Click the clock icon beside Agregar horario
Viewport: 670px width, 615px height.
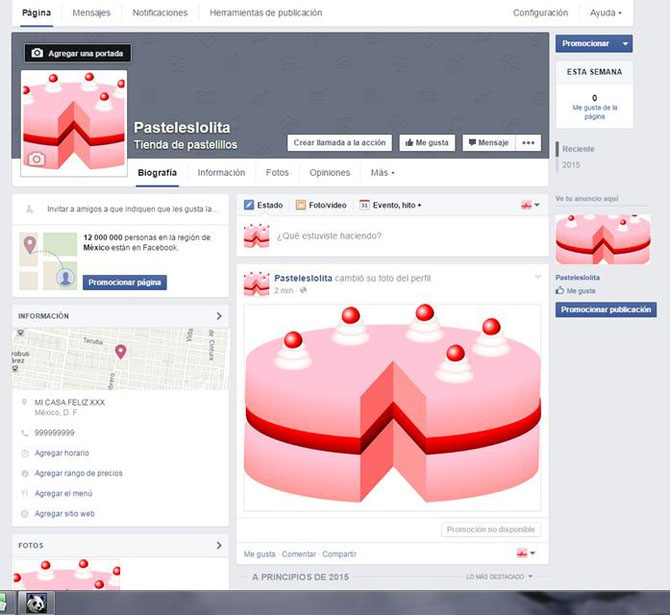(25, 453)
